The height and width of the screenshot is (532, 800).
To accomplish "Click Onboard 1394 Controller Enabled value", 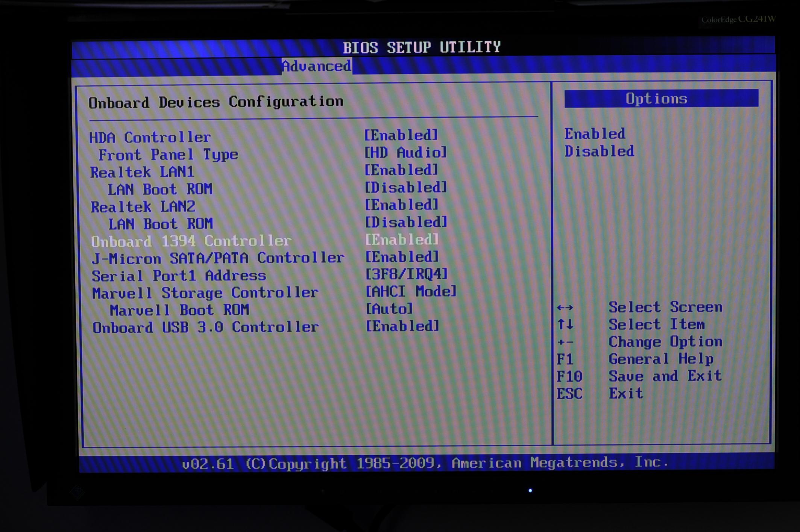I will tap(402, 239).
